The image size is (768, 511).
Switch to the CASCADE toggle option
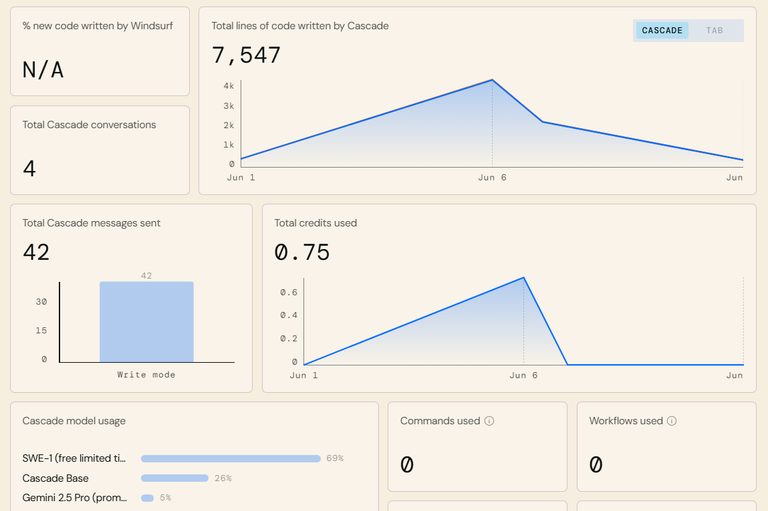pyautogui.click(x=662, y=30)
